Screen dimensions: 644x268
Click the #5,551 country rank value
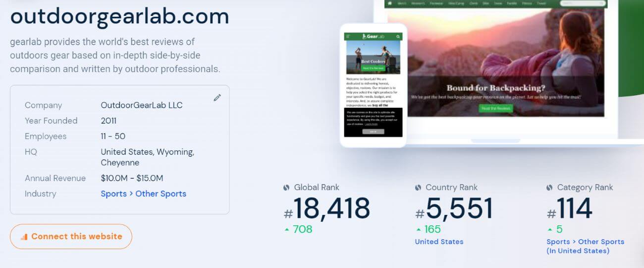pyautogui.click(x=454, y=208)
